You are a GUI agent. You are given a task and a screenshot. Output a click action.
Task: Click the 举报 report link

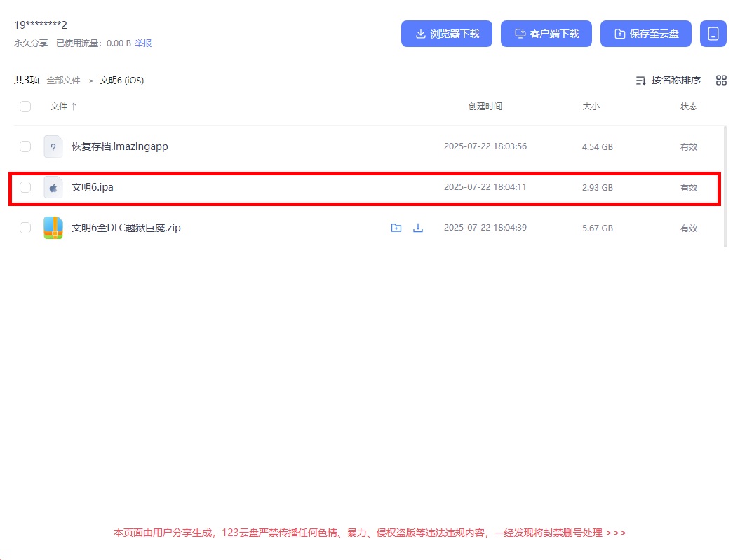[143, 43]
